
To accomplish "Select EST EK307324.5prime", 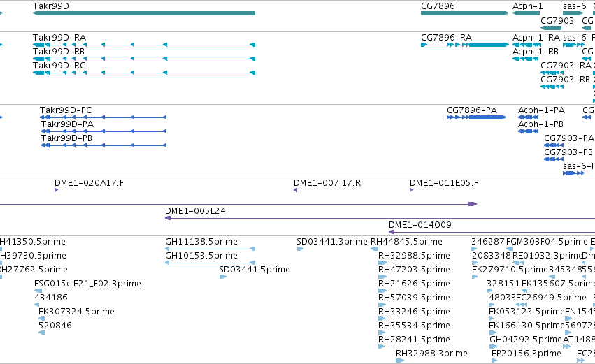I will (x=42, y=319).
